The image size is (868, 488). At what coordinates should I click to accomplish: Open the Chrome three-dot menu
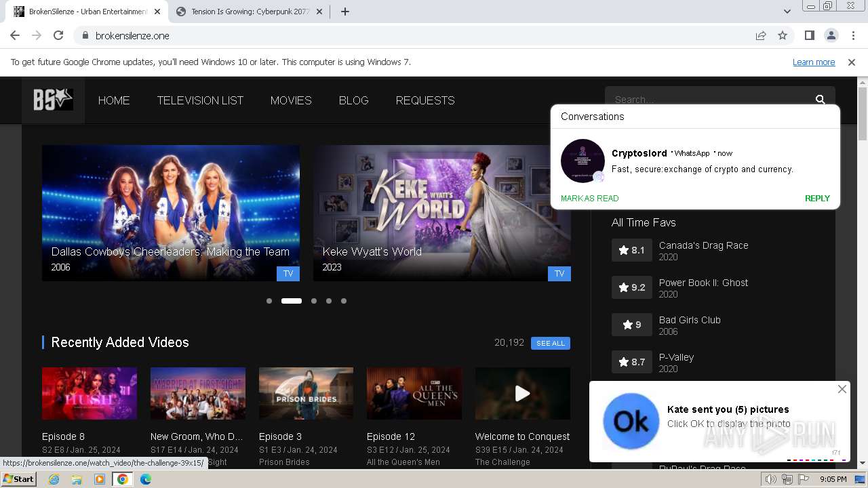(853, 35)
